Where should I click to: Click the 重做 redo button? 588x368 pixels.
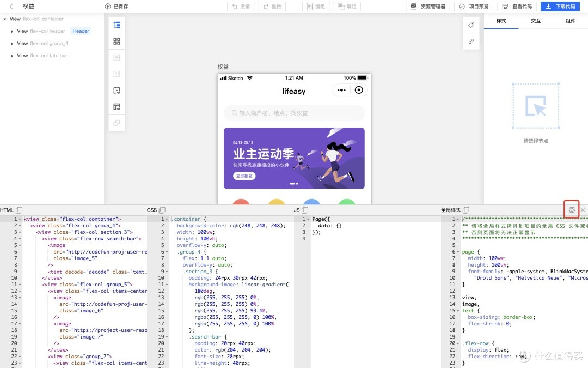[x=272, y=7]
